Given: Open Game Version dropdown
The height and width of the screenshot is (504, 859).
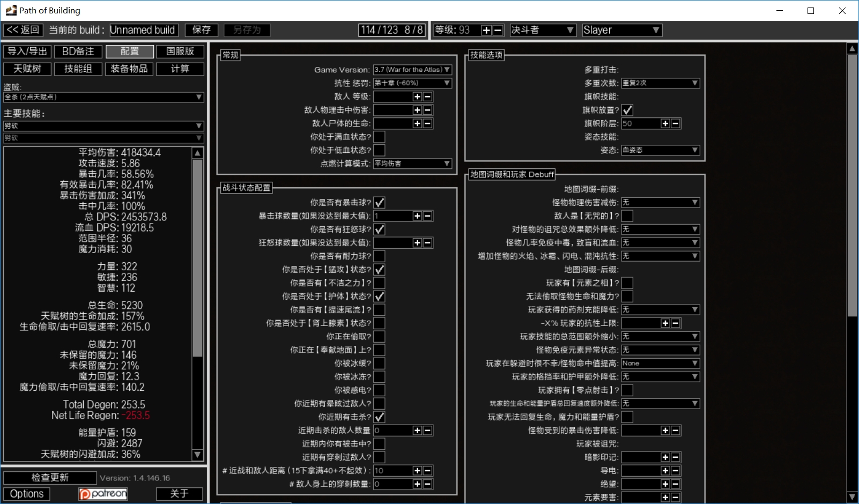Looking at the screenshot, I should pyautogui.click(x=412, y=70).
